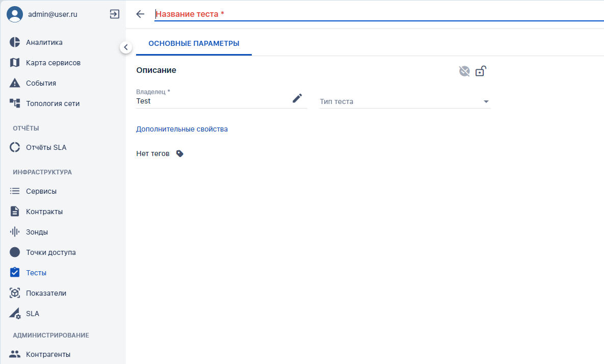Open the Тип теста dropdown

(405, 101)
